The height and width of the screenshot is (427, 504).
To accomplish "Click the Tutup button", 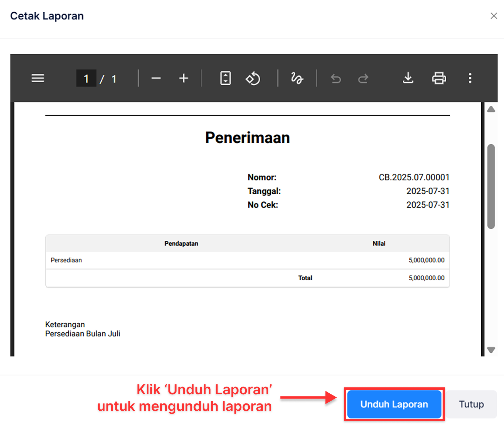I will point(471,404).
